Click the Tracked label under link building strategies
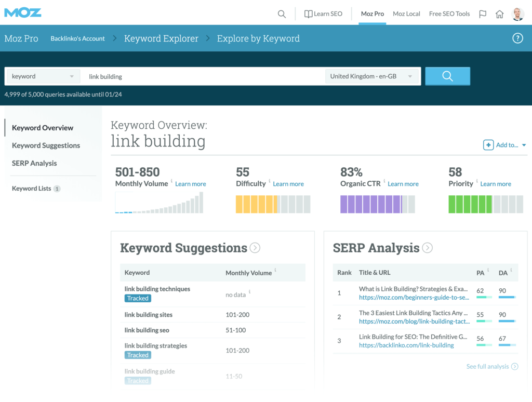Image resolution: width=532 pixels, height=402 pixels. 137,355
